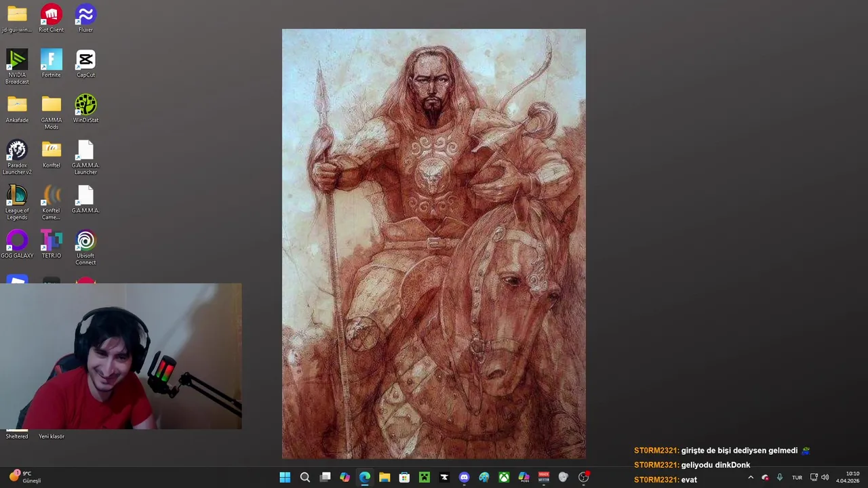
Task: Open File Explorer from the taskbar
Action: click(x=384, y=477)
